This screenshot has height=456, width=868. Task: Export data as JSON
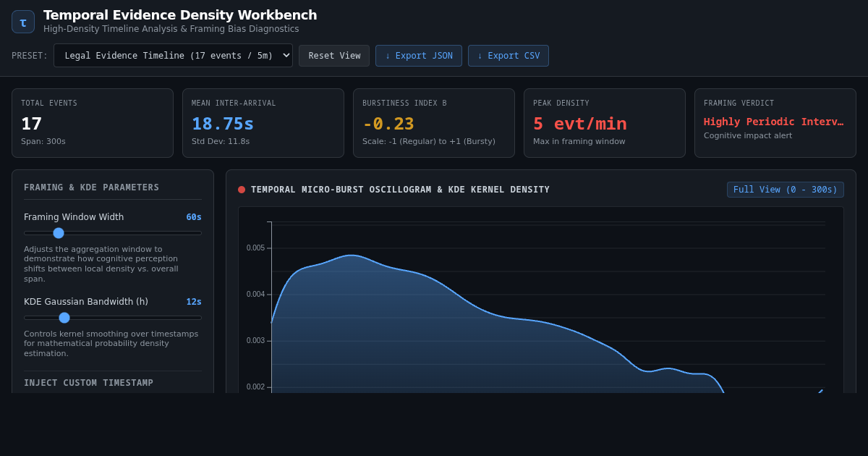pyautogui.click(x=419, y=56)
